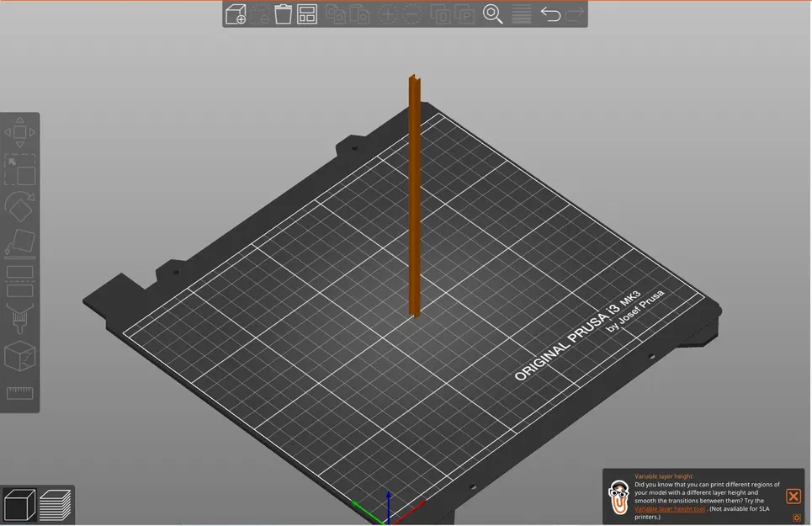Select the Scale gizmo tool

coord(19,169)
